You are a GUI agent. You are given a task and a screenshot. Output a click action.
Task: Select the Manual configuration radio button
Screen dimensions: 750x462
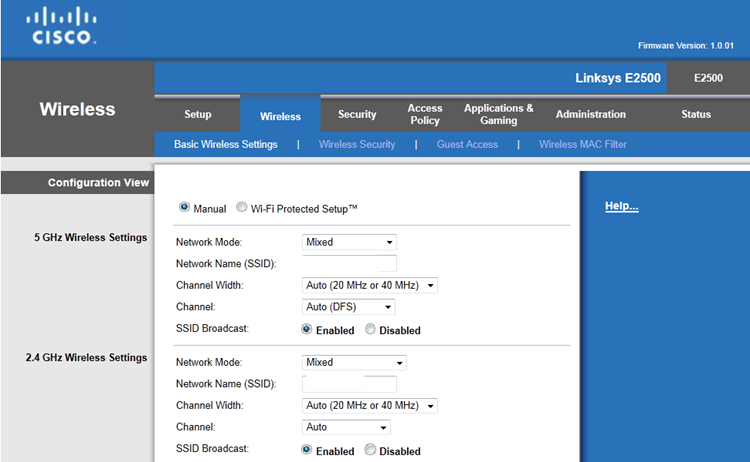click(184, 208)
